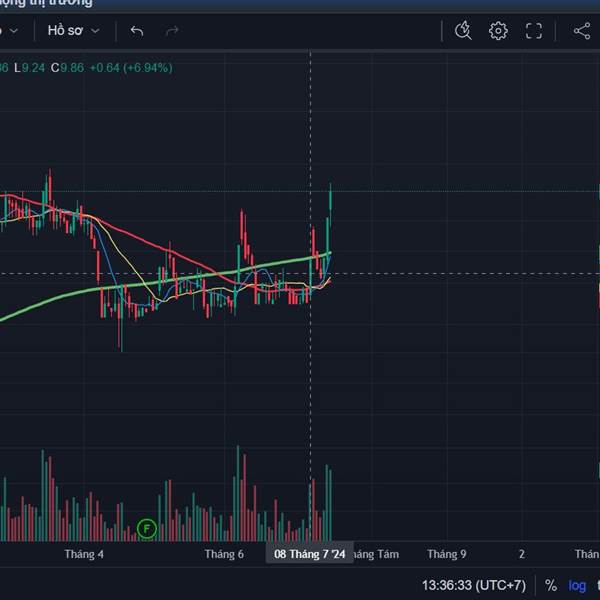
Task: Click the closing price C9.86 value
Action: pos(67,68)
